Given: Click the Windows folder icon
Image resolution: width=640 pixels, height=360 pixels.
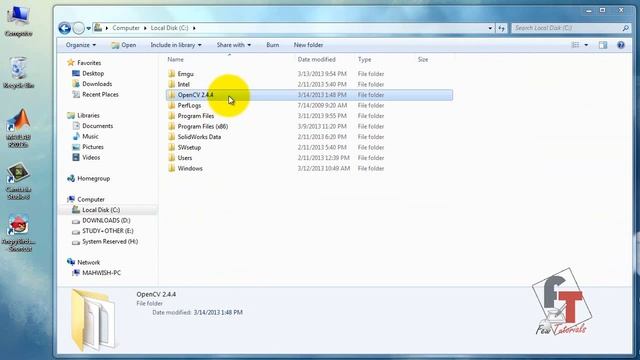Looking at the screenshot, I should 171,168.
